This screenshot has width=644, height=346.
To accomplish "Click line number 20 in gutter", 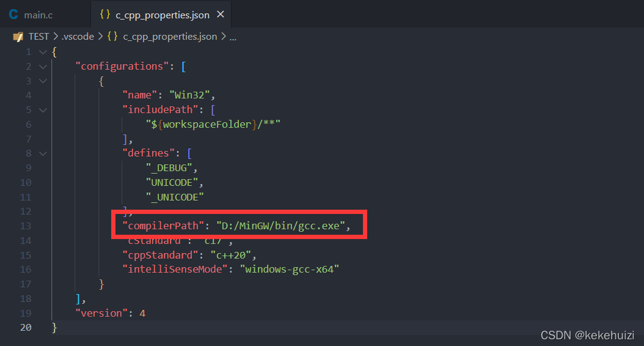I will pyautogui.click(x=26, y=328).
